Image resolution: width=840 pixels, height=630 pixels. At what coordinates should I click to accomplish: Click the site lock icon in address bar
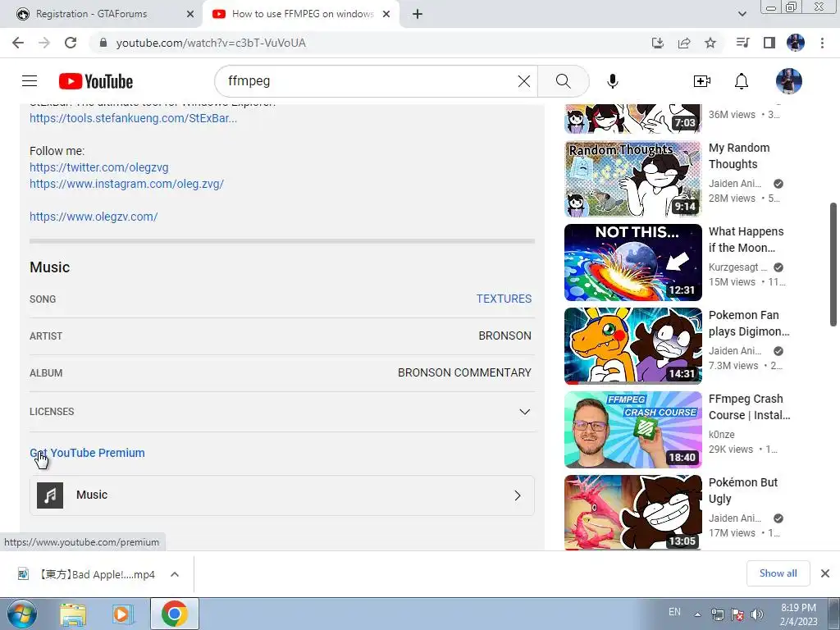[x=103, y=43]
